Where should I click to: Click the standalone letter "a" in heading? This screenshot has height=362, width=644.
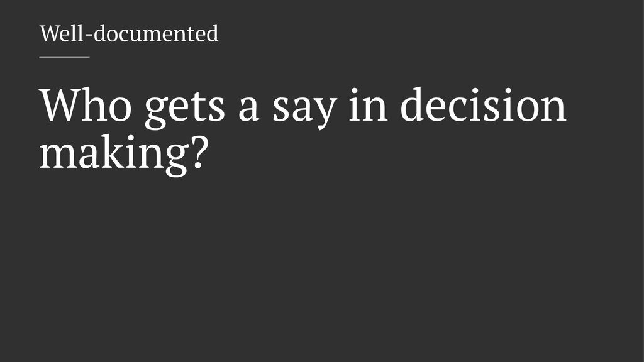coord(248,109)
